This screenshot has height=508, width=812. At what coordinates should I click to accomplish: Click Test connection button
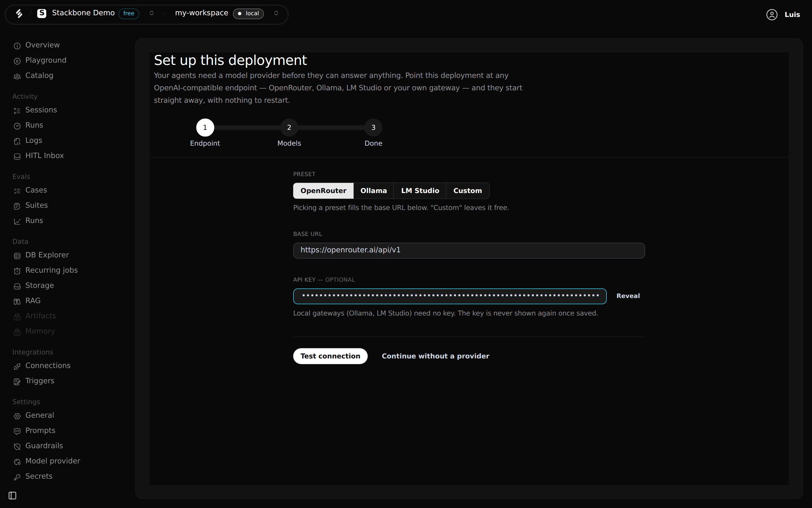coord(330,356)
